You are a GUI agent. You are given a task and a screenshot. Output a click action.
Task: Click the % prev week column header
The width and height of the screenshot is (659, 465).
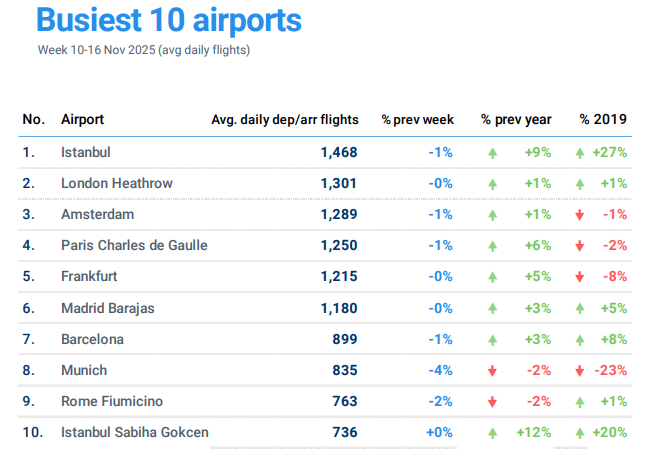[x=417, y=119]
